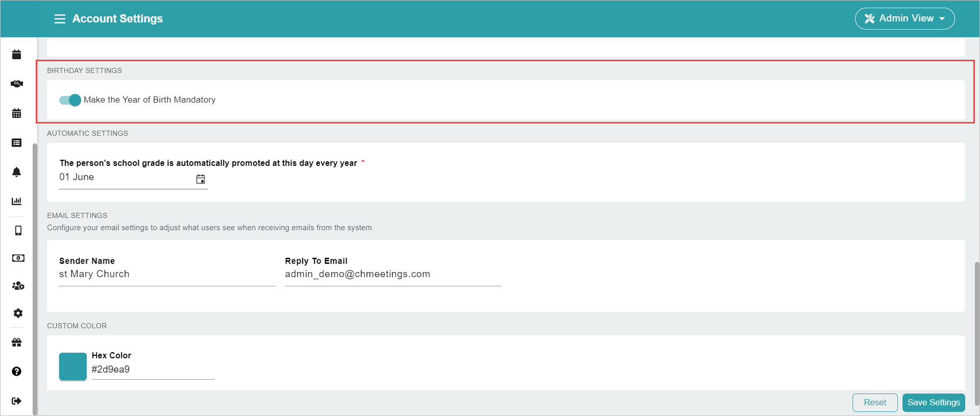Click the sign-out arrow sidebar icon

coord(17,401)
